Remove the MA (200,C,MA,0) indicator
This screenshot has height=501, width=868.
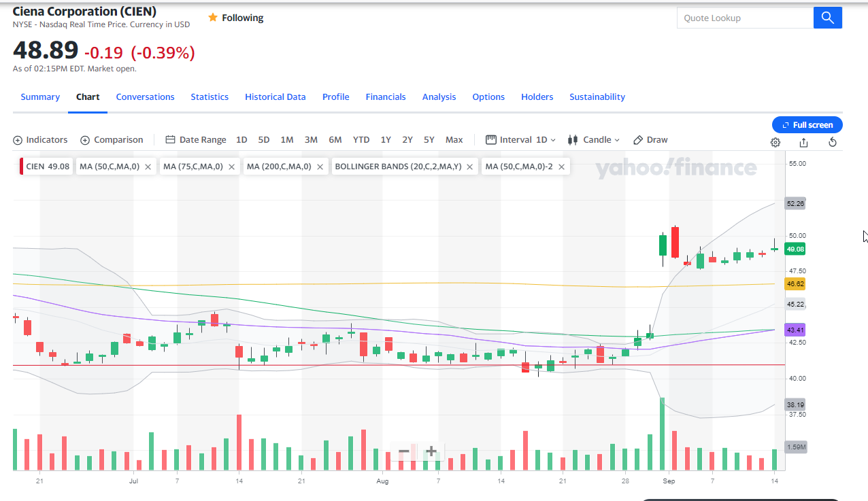coord(320,167)
